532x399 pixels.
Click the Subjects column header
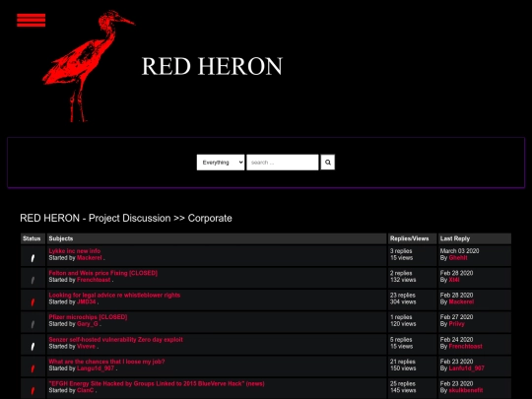pos(217,238)
